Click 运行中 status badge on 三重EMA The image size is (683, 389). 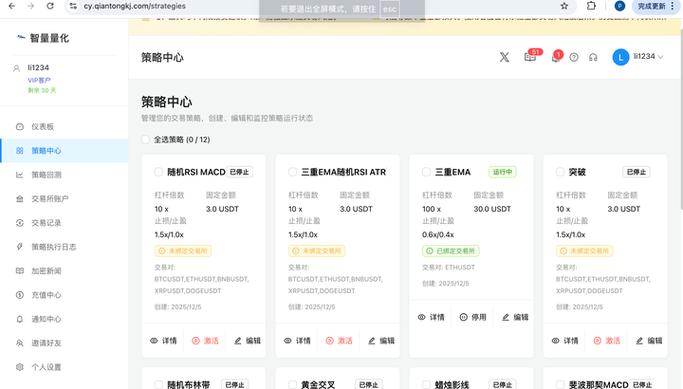[502, 172]
